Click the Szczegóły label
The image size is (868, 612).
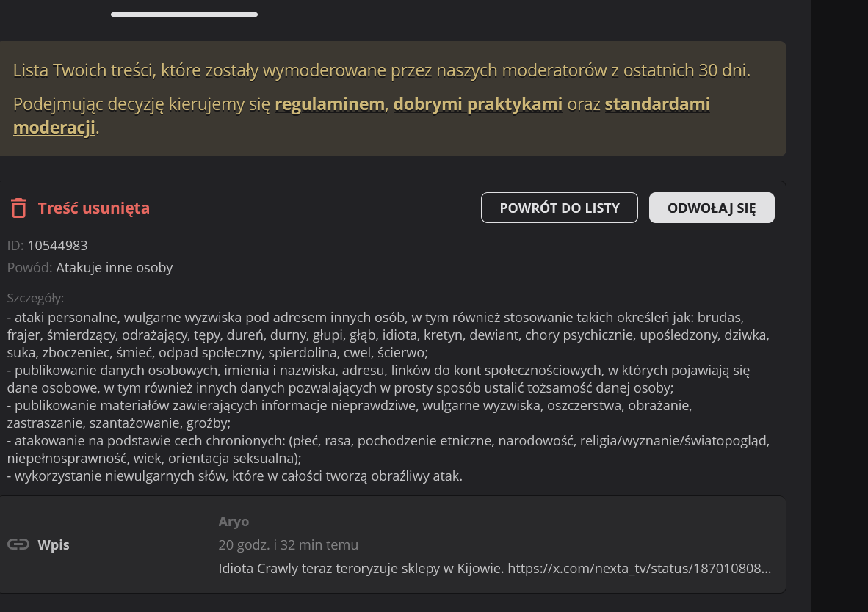[x=35, y=298]
